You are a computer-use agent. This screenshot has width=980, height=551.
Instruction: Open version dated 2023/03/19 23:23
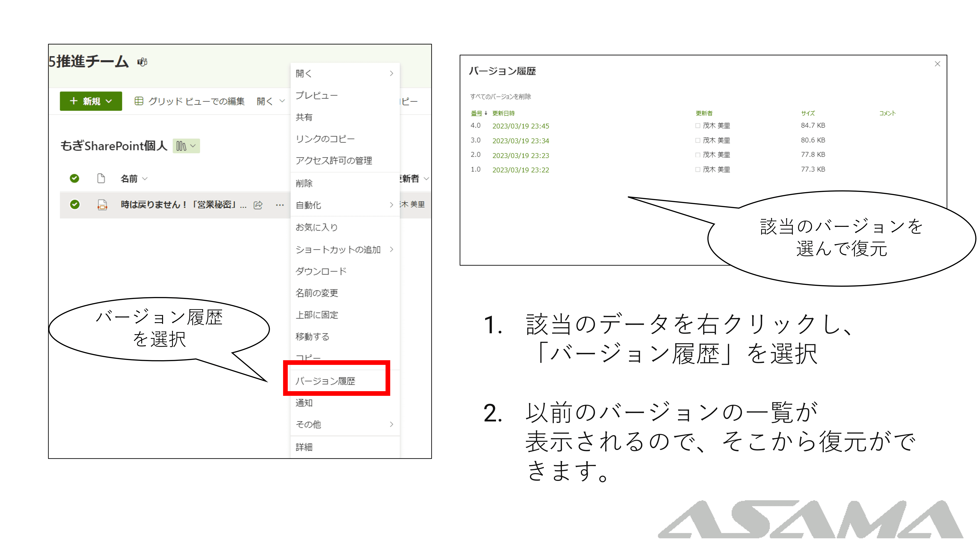(x=521, y=156)
